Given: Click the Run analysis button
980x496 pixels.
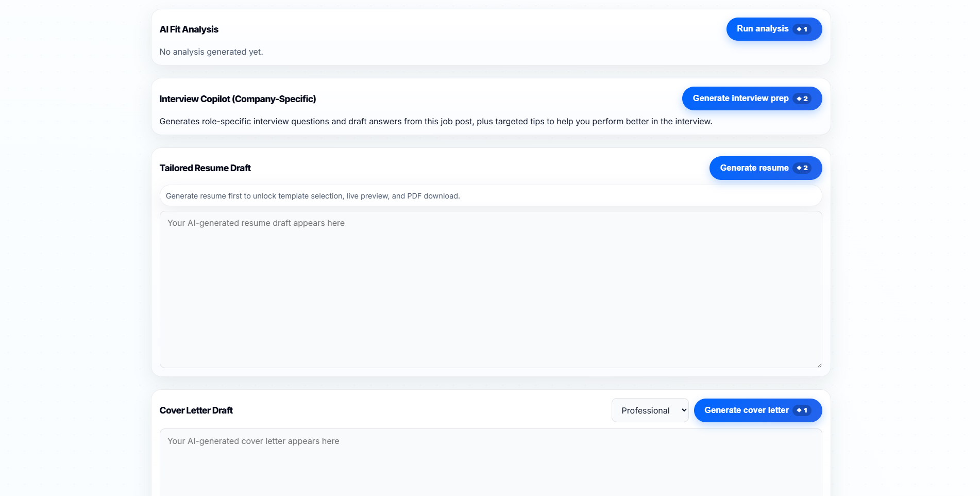Looking at the screenshot, I should 774,29.
